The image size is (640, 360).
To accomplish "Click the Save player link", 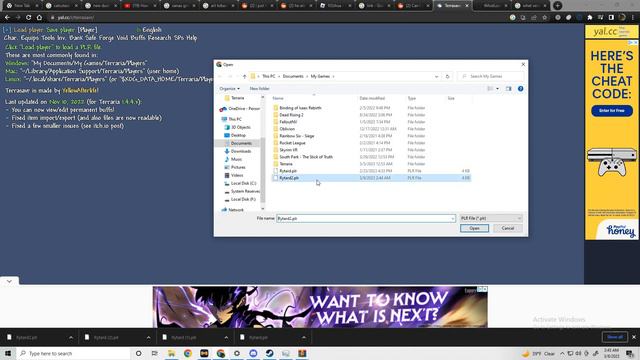I will coord(60,30).
